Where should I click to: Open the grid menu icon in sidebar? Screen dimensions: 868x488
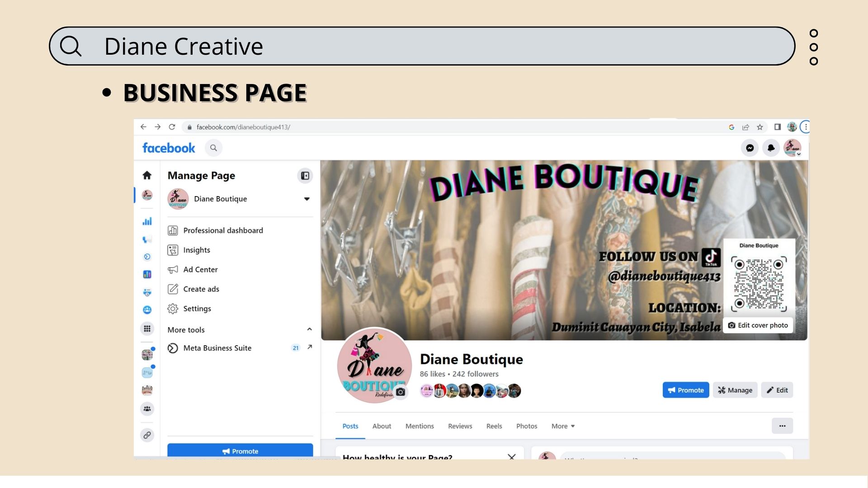click(x=147, y=328)
